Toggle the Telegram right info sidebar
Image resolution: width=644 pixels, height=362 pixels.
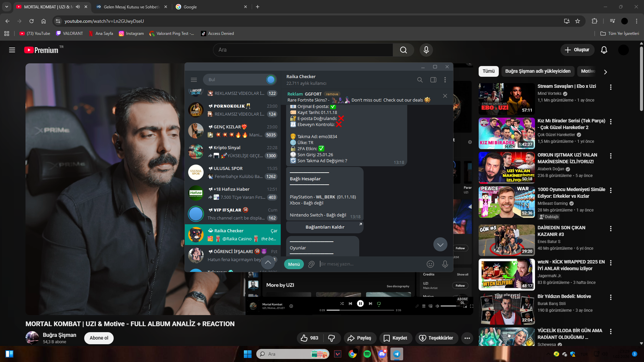pos(433,80)
